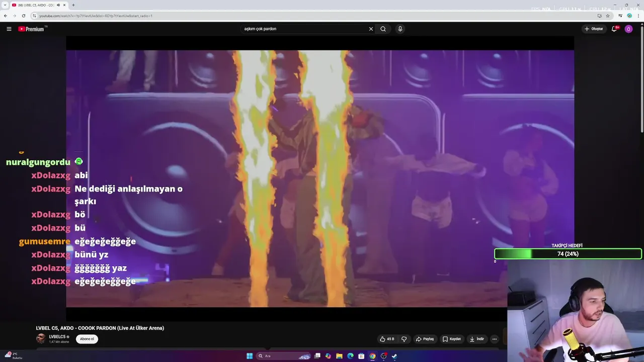Click the taskbar Ara search box
This screenshot has height=362, width=644.
tap(284, 356)
